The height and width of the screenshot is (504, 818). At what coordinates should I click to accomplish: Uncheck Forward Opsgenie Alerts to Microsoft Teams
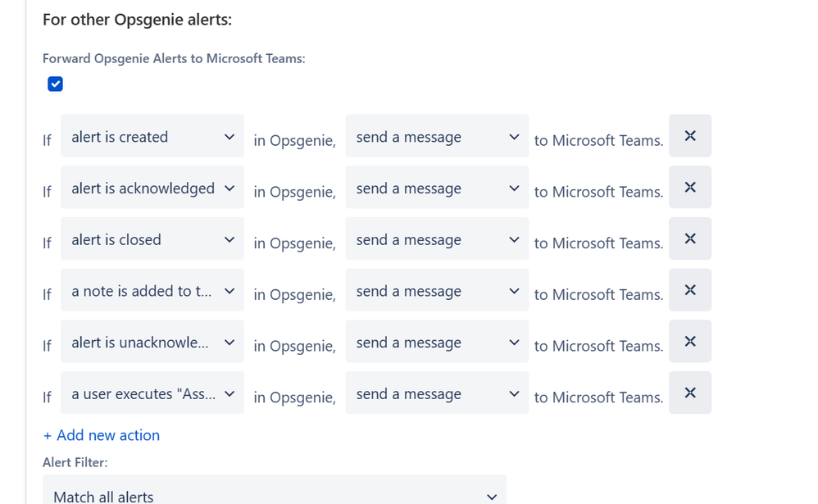coord(55,84)
